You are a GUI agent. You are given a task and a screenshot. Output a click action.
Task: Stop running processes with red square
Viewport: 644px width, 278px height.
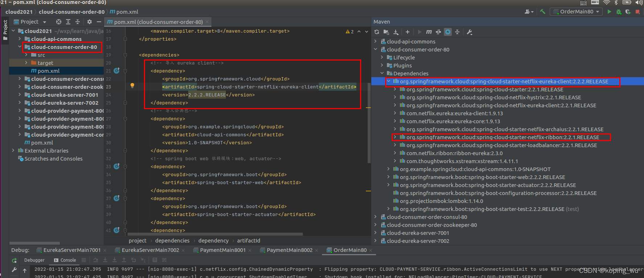point(637,12)
